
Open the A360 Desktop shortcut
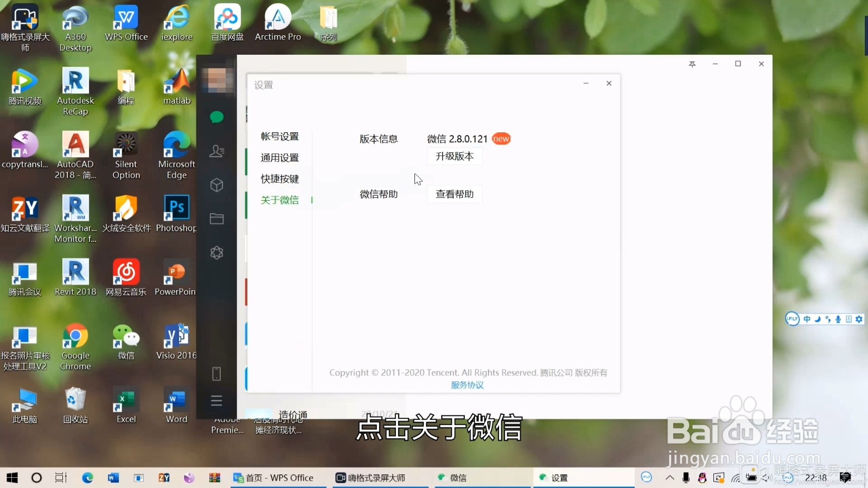(75, 29)
